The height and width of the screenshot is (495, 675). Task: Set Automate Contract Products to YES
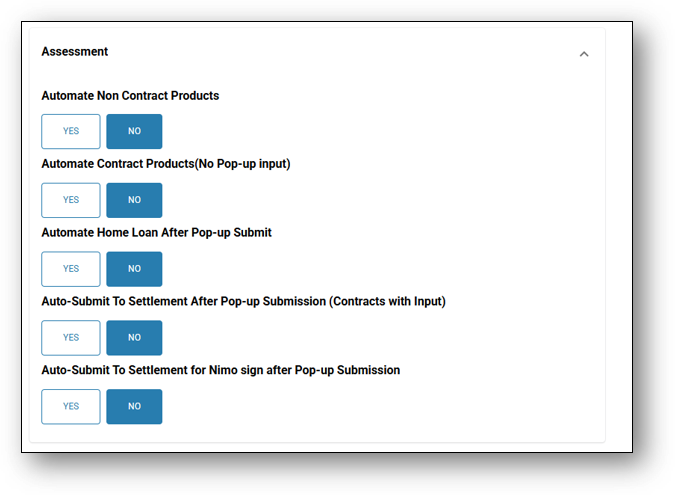click(71, 200)
